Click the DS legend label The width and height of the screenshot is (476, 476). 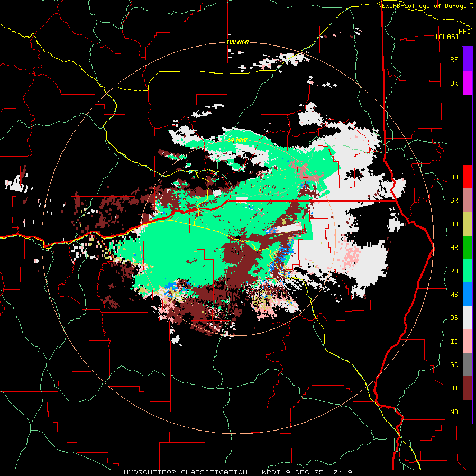click(x=454, y=318)
